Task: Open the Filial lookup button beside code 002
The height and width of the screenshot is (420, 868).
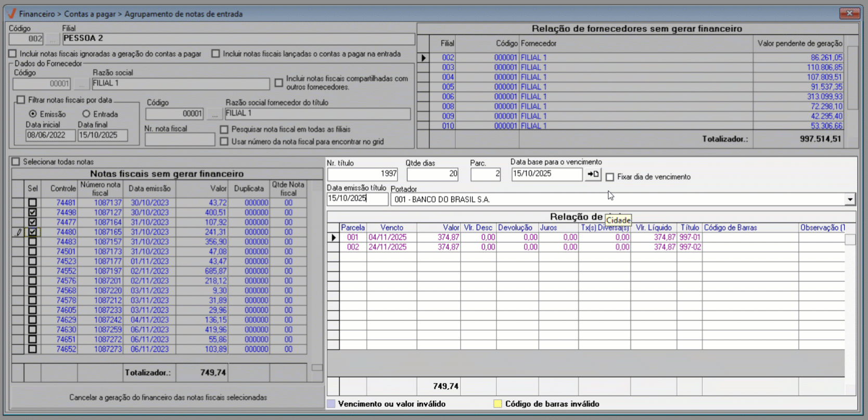Action: 52,39
